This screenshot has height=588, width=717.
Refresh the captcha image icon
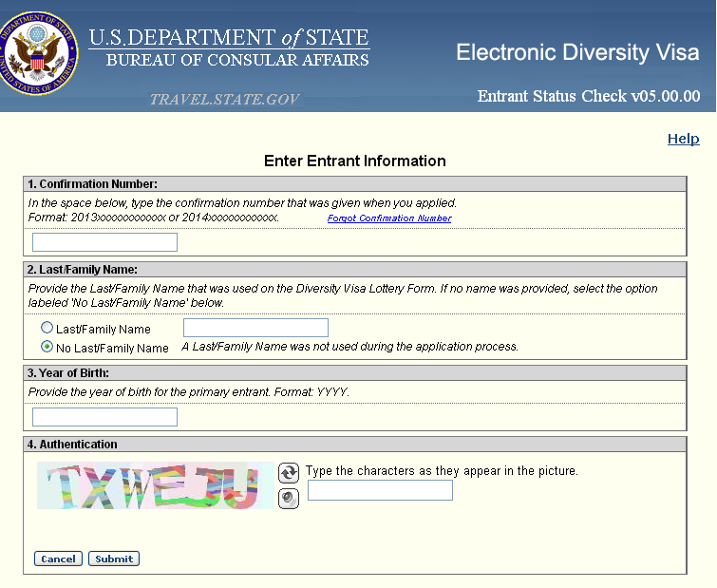tap(289, 473)
